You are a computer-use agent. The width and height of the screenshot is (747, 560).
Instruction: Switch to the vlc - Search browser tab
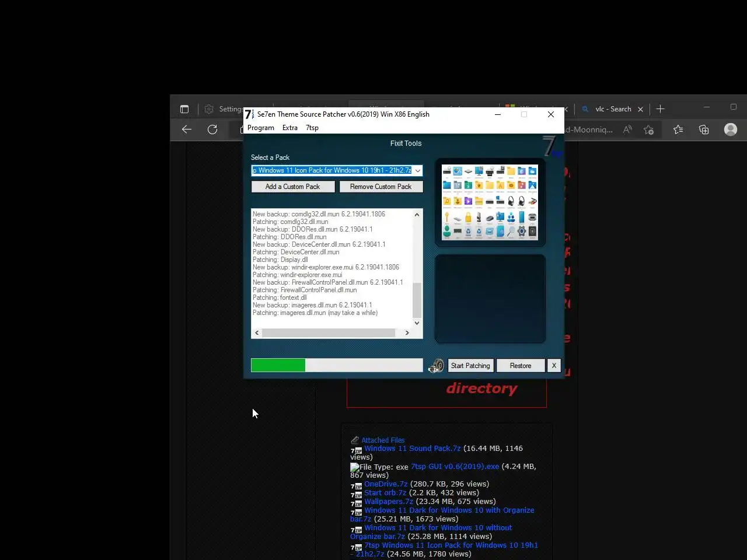[x=613, y=109]
